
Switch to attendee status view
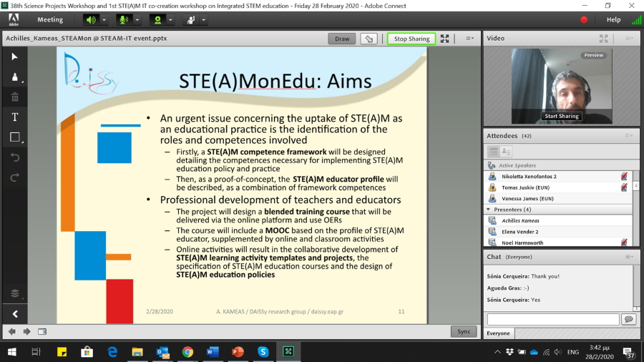coord(506,152)
